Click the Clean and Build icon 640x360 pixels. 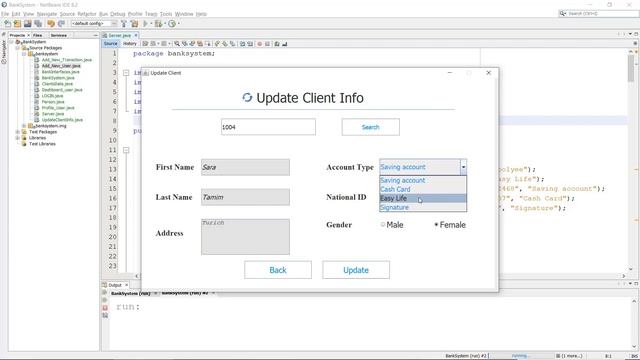134,24
